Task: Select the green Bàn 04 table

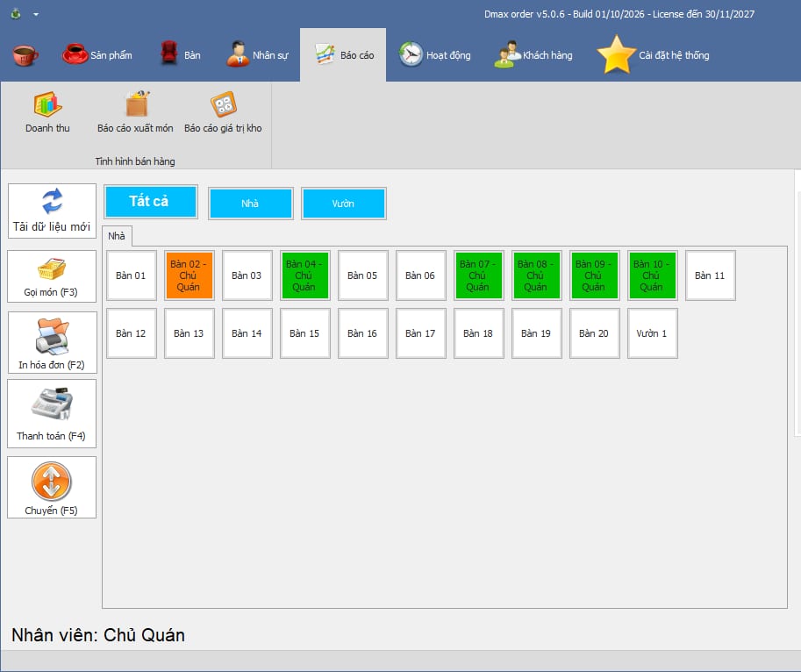Action: click(305, 275)
